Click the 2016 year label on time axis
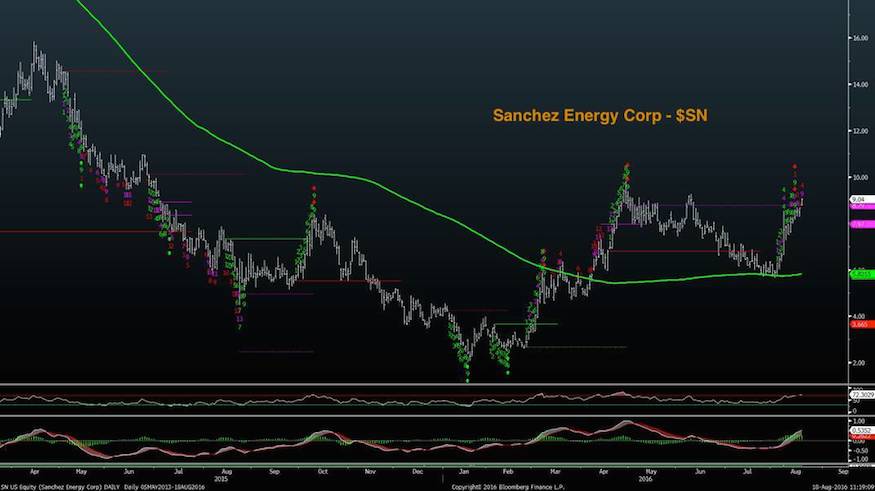The width and height of the screenshot is (875, 491). pos(645,479)
